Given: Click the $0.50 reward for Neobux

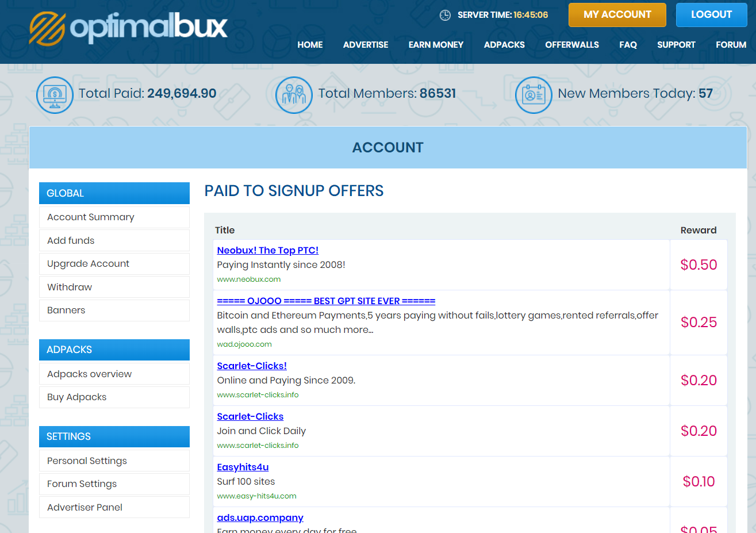Looking at the screenshot, I should (699, 264).
